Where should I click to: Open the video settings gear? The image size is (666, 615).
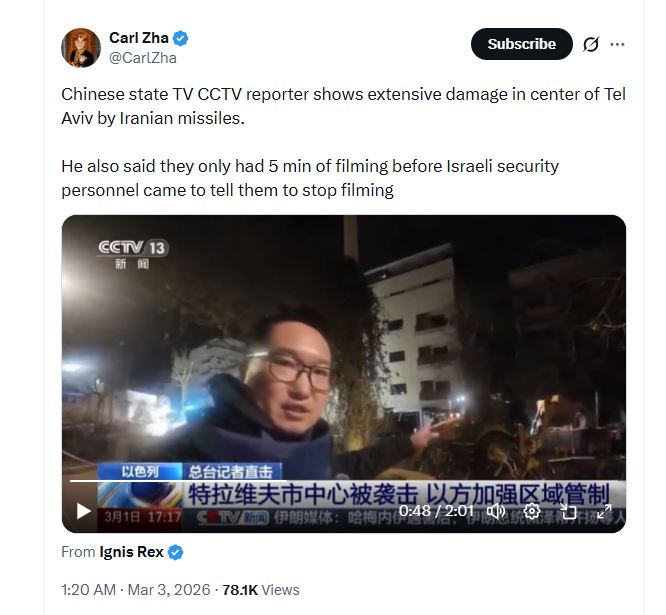click(531, 511)
